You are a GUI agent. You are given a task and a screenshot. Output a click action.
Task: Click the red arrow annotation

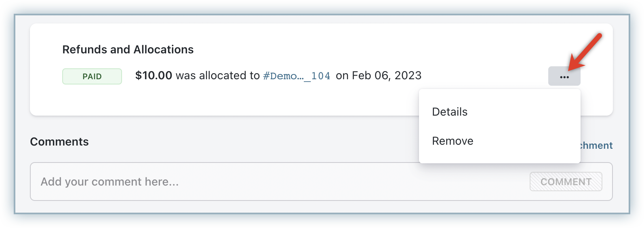point(587,50)
